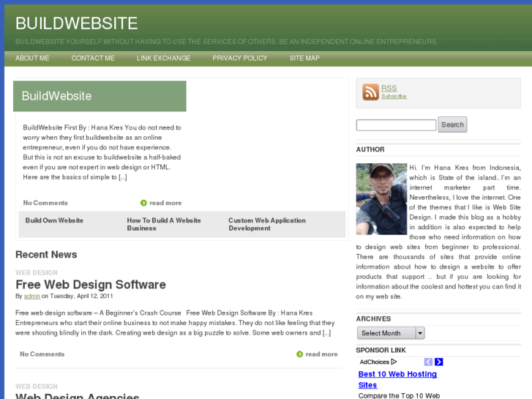Open the Best 10 Web Hosting Sites ad
This screenshot has width=532, height=399.
[397, 379]
